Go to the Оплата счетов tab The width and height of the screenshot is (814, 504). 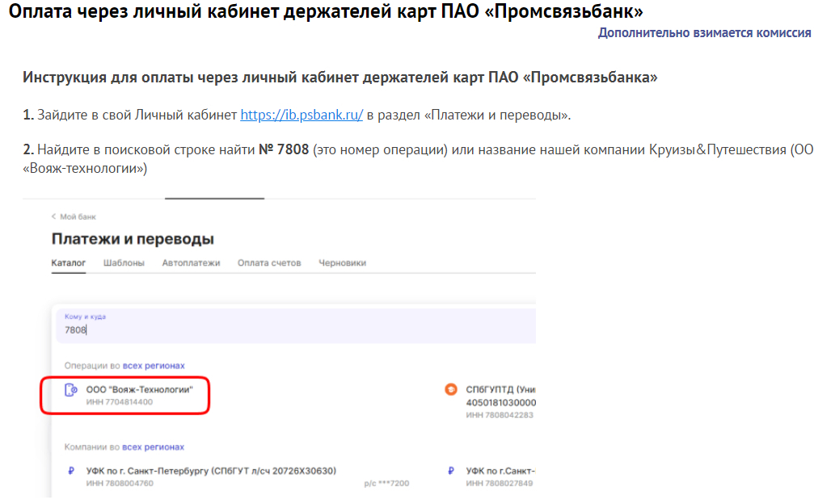[269, 262]
